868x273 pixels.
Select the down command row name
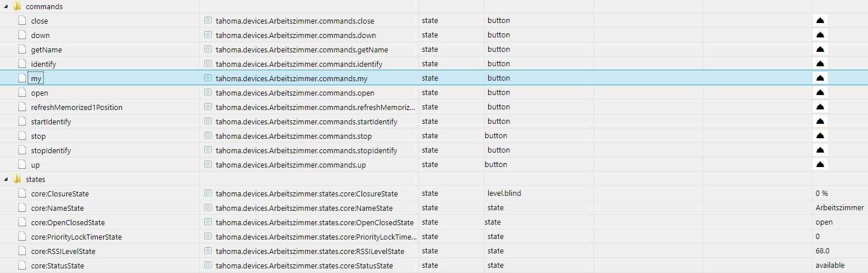pos(40,35)
